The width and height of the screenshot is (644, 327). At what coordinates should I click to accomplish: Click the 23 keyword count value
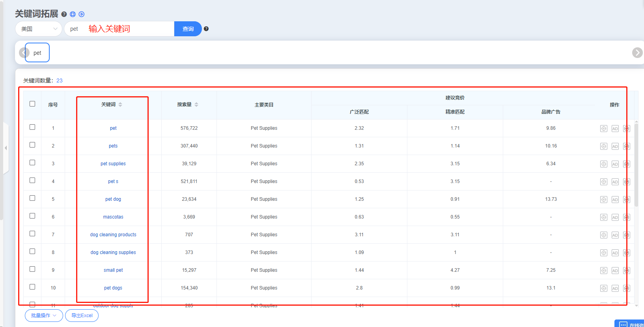pos(60,80)
